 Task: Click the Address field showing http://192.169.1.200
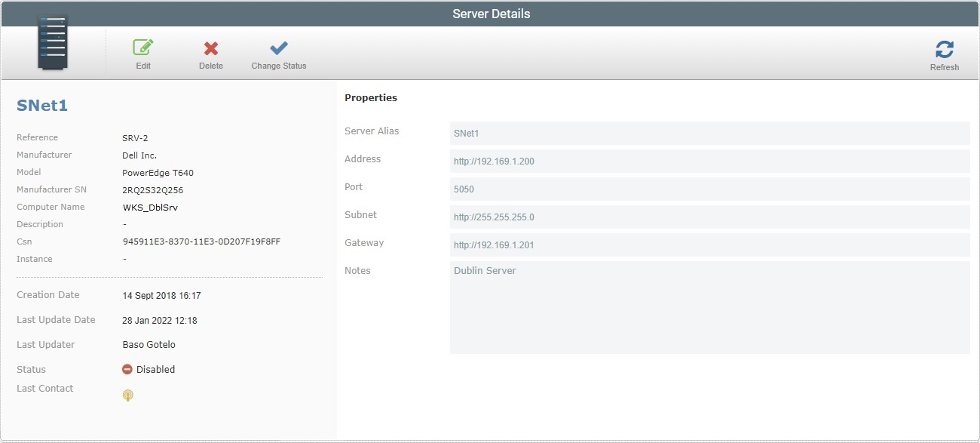click(709, 161)
